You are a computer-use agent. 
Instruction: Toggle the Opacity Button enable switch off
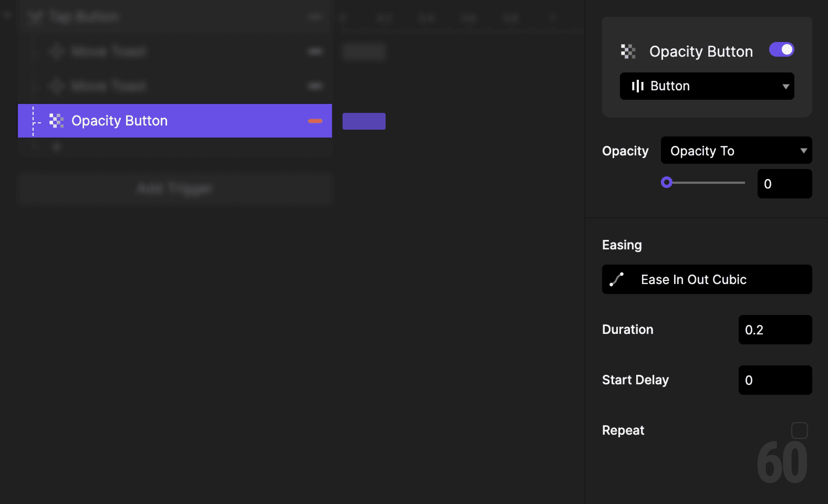point(781,49)
